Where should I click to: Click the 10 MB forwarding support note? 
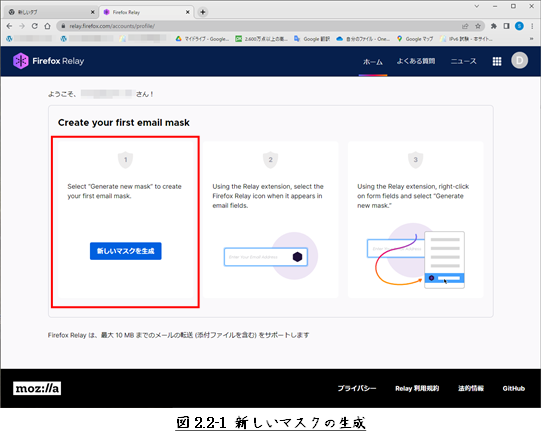coord(178,335)
